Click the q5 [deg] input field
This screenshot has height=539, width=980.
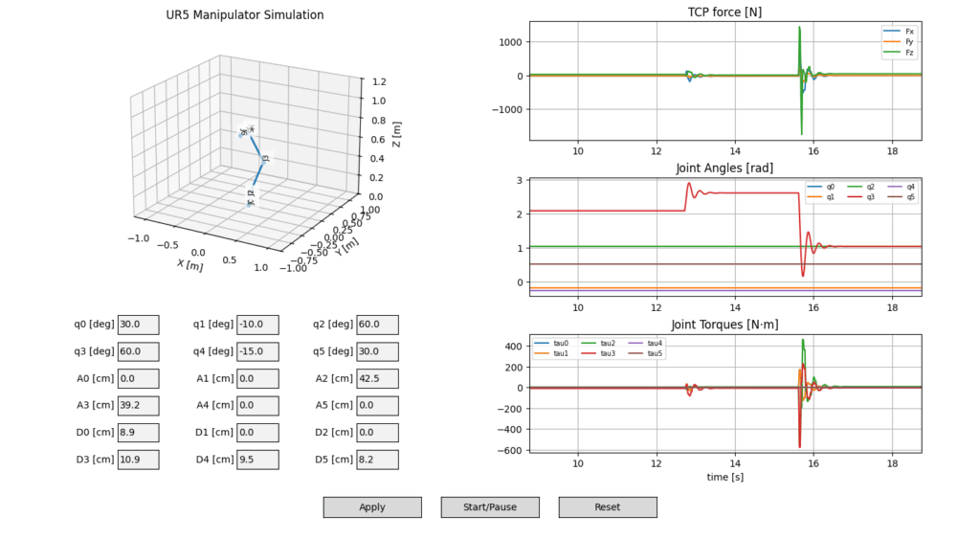[376, 351]
